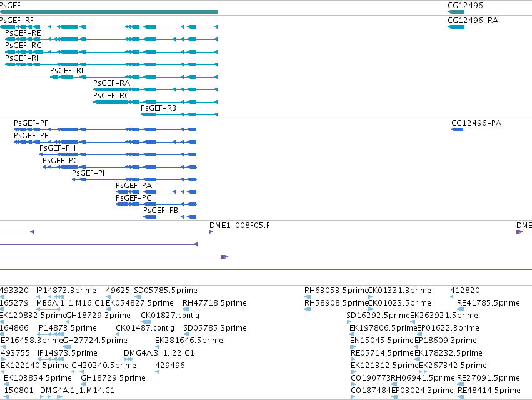The width and height of the screenshot is (532, 400).
Task: Click the RE41785.5prime EST label
Action: click(x=488, y=303)
